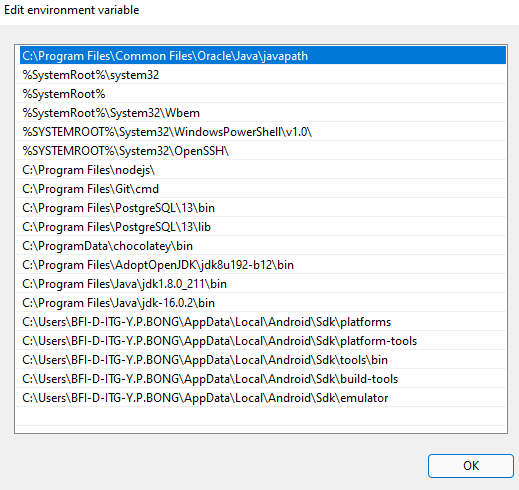Select the PostgreSQL\13\bin entry
This screenshot has width=519, height=490.
tap(263, 208)
